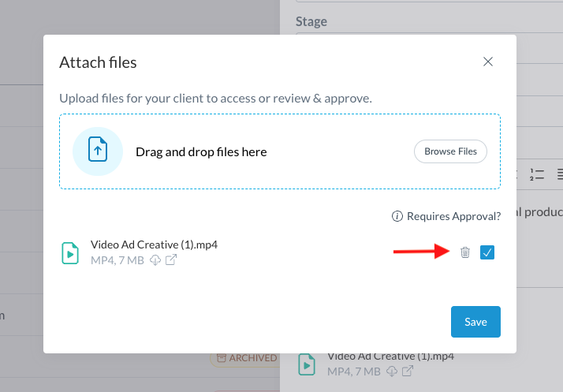Delete the Video Ad Creative file with trash icon
This screenshot has width=563, height=392.
[x=465, y=252]
